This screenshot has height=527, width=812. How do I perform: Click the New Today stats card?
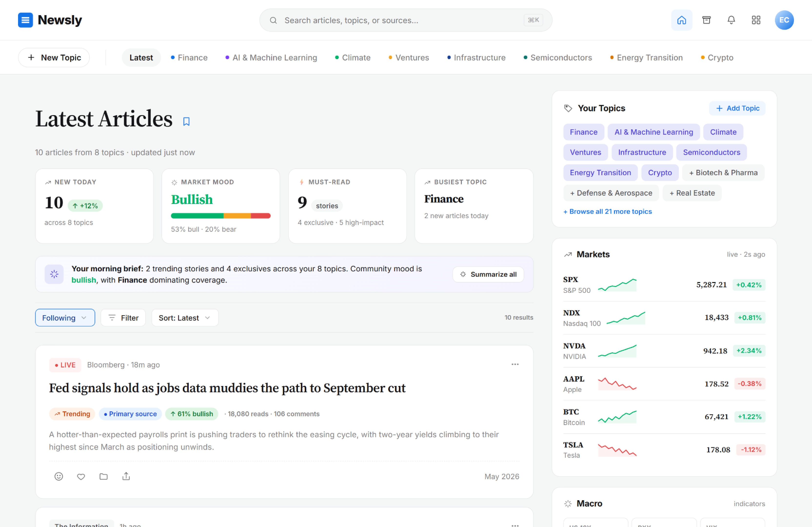(94, 206)
